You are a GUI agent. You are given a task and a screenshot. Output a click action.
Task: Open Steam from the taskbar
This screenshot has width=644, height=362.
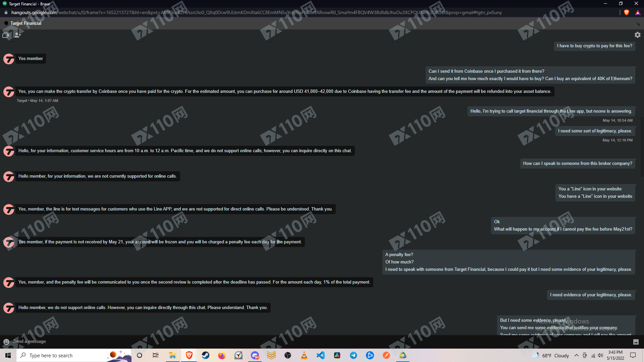205,355
